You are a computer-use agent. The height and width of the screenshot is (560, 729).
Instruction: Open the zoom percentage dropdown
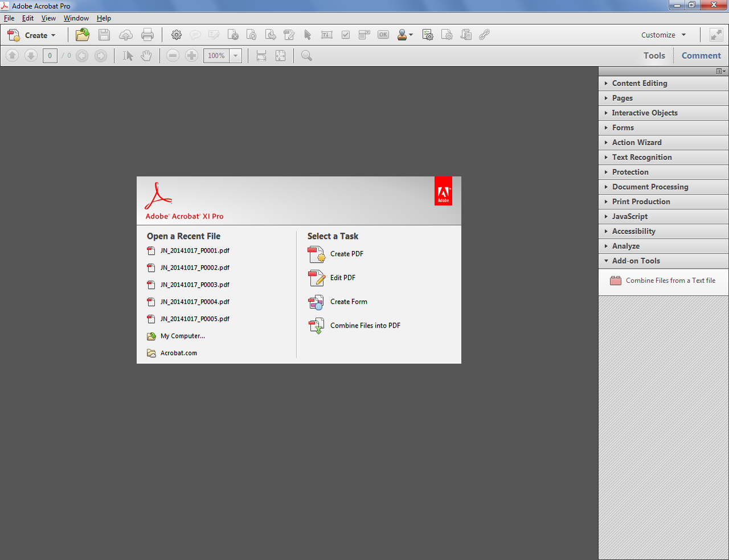(235, 55)
